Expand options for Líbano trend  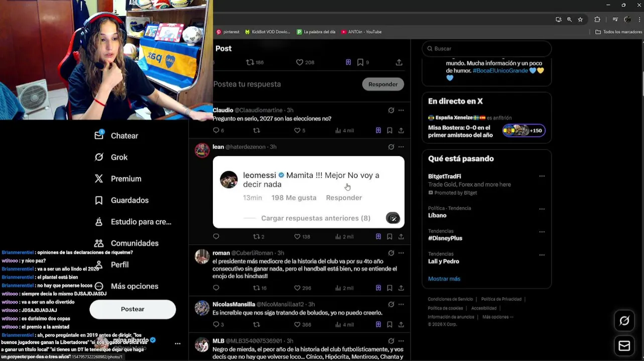click(x=542, y=209)
